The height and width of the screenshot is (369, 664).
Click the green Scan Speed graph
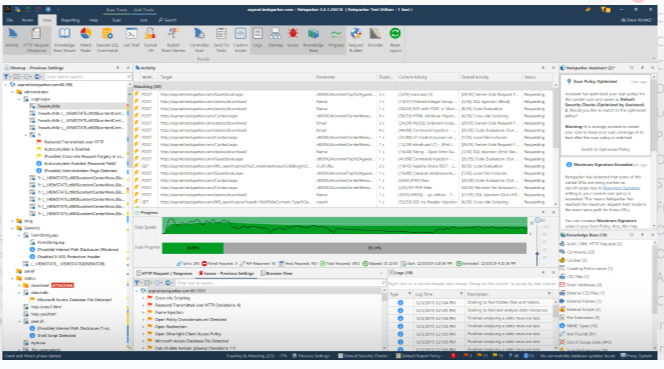344,225
